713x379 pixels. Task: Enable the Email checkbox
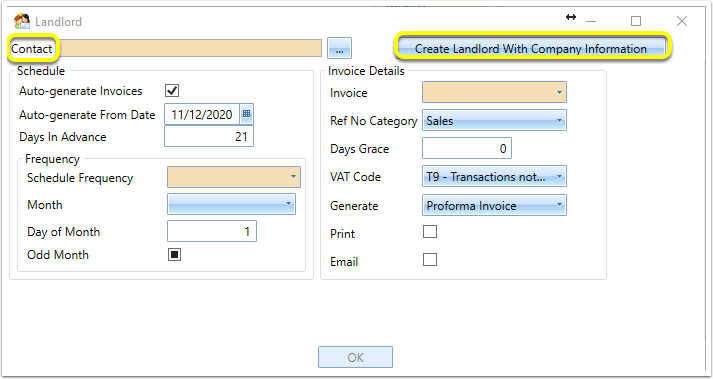430,259
